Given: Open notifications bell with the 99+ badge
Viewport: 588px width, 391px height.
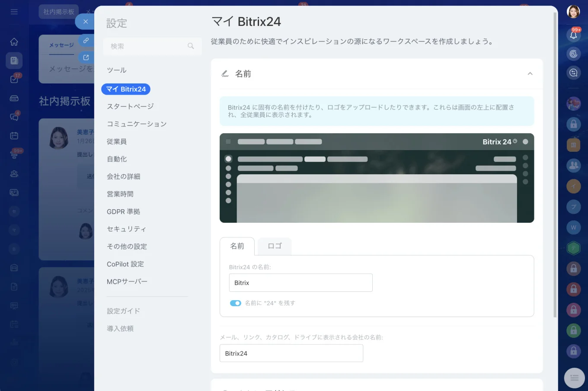Looking at the screenshot, I should [x=573, y=35].
